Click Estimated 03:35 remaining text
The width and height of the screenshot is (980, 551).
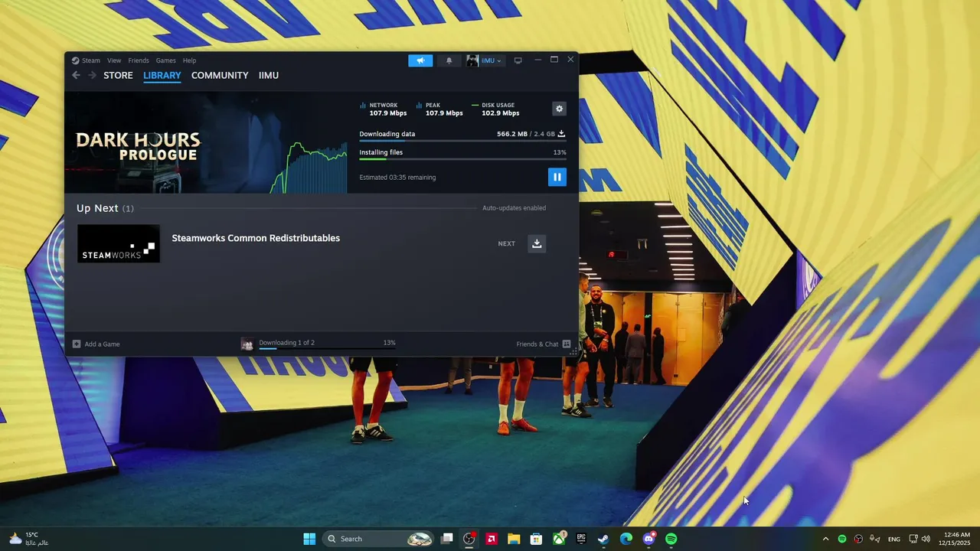397,178
